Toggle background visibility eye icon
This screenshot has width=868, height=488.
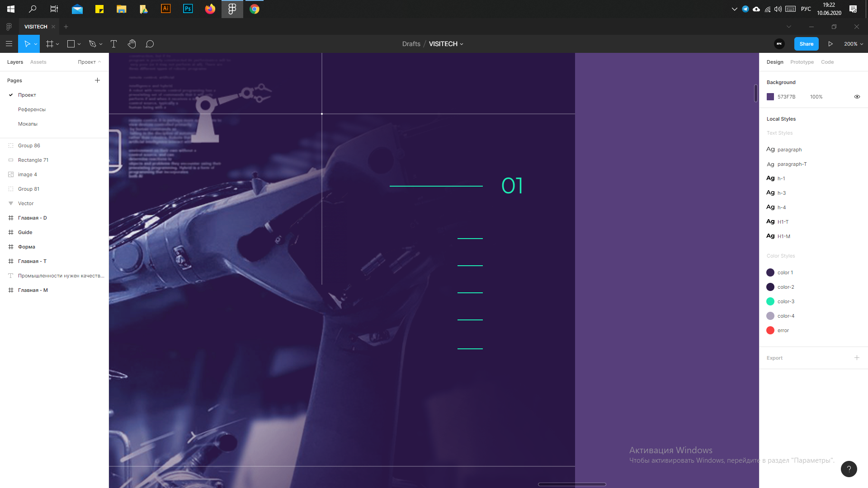[857, 97]
